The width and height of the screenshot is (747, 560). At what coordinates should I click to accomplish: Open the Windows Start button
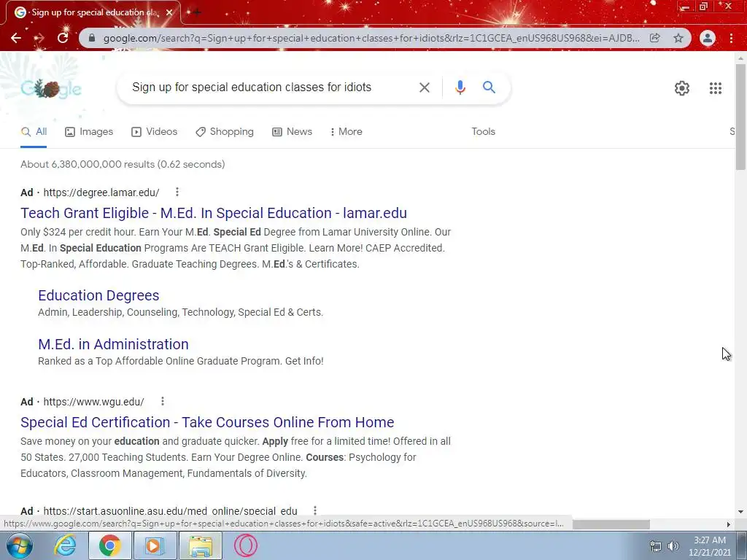(x=18, y=545)
